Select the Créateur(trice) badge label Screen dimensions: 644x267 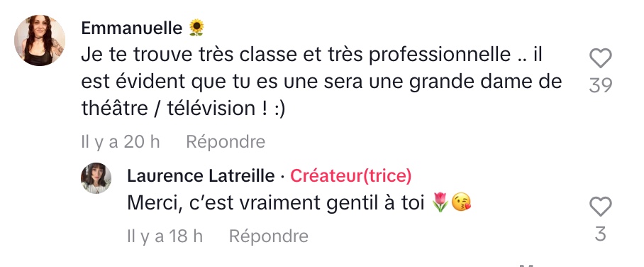pos(351,176)
